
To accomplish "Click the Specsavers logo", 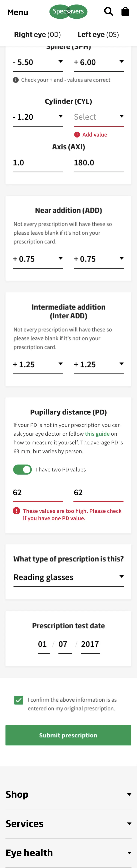I will (x=68, y=12).
